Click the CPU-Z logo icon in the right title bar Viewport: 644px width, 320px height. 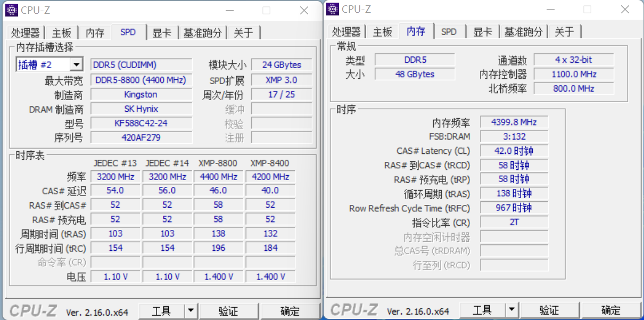click(x=332, y=9)
